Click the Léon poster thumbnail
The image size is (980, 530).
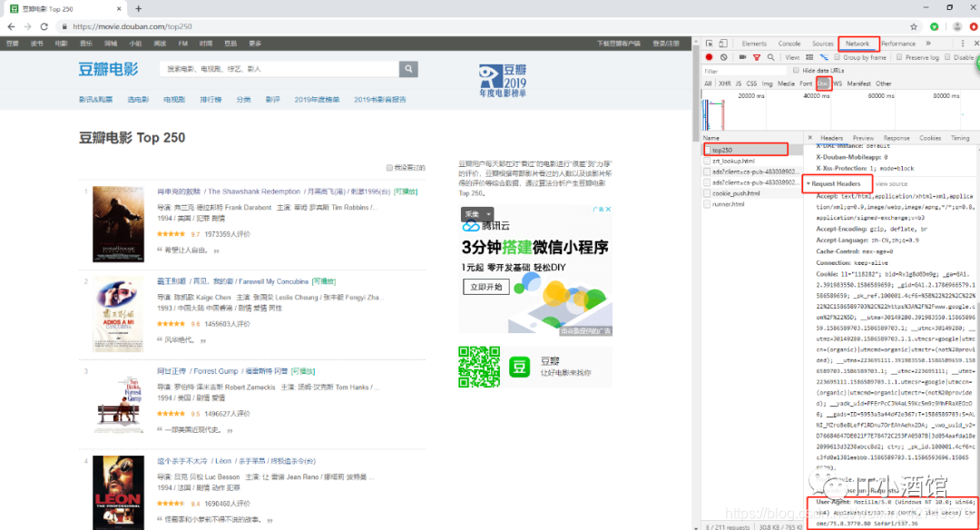118,493
